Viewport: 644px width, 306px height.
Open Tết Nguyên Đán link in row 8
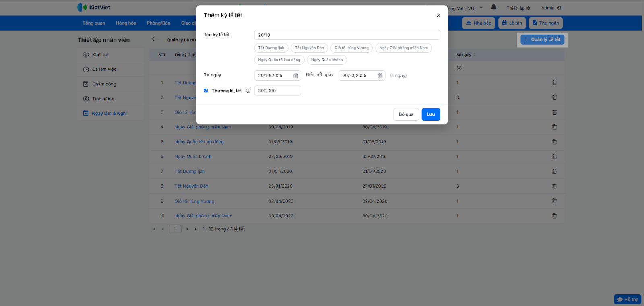coord(191,186)
